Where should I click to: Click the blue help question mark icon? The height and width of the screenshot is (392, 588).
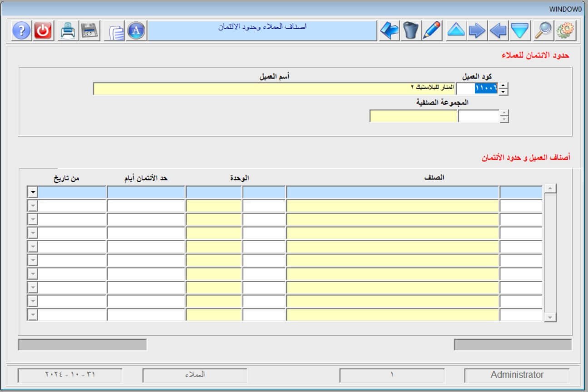[x=21, y=31]
